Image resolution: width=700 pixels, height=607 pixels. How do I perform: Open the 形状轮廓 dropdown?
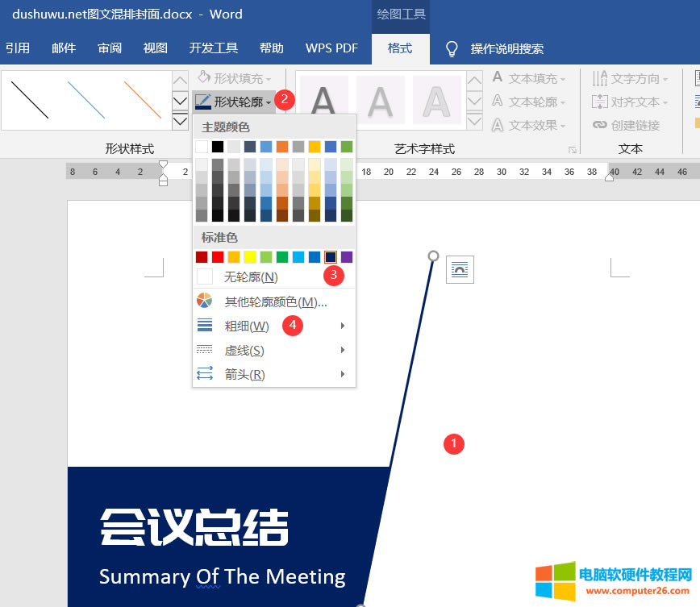234,102
